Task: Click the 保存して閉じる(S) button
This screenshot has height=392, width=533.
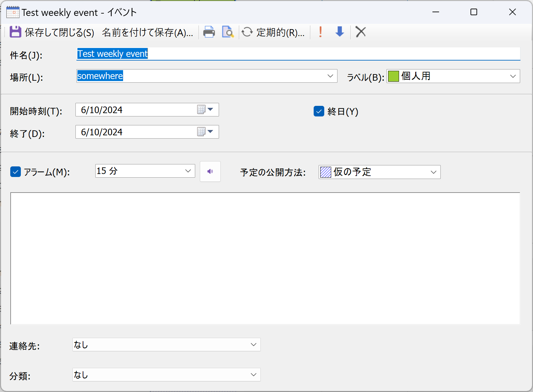Action: click(52, 32)
